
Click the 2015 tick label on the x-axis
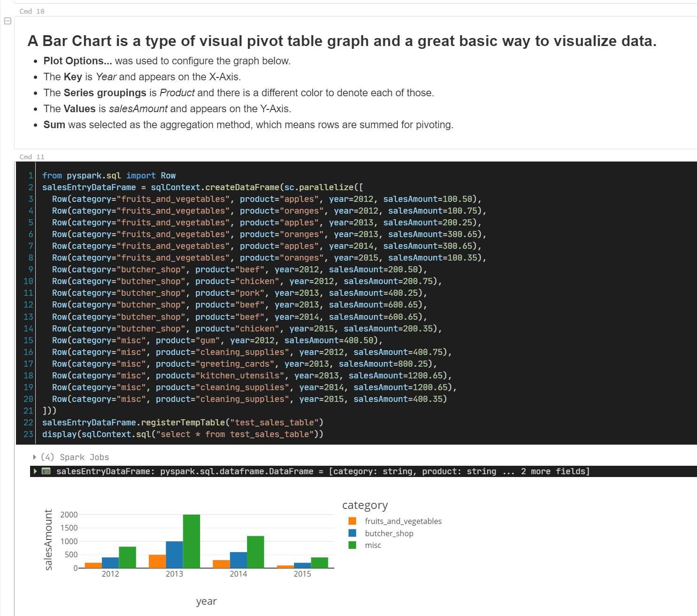(303, 573)
